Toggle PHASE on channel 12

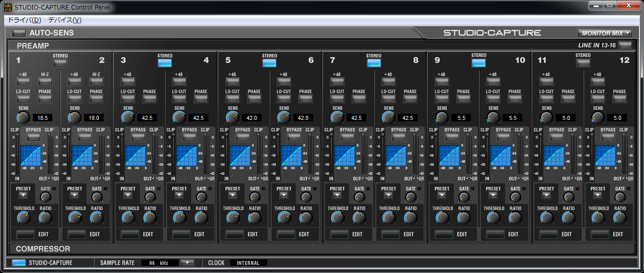[619, 98]
